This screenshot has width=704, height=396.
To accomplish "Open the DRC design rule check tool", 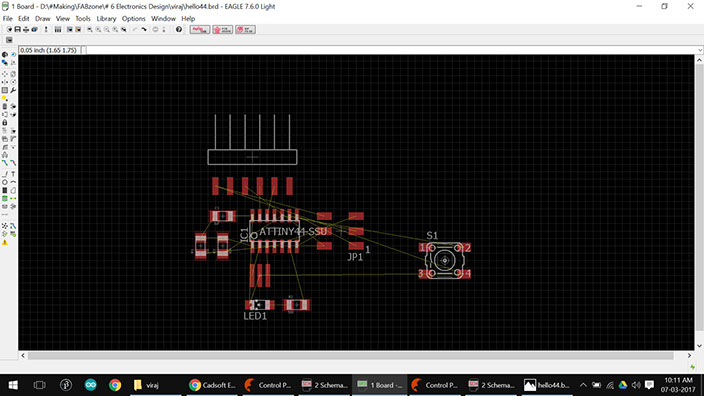I will click(13, 234).
